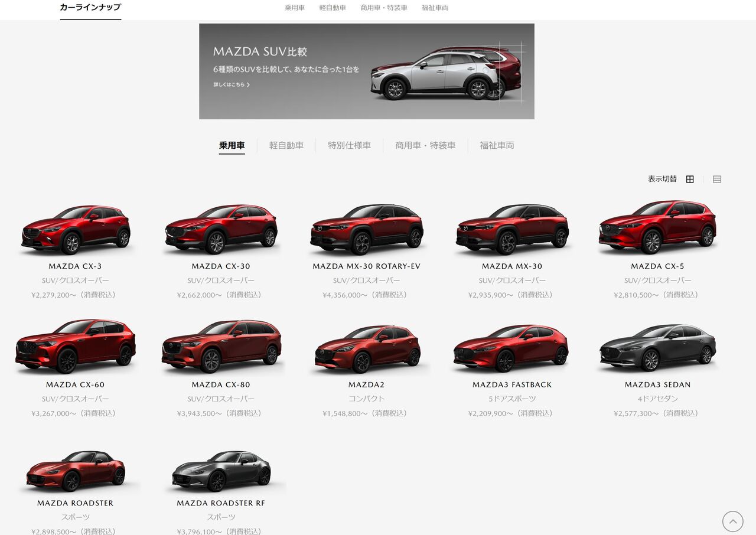
Task: Switch to grid view display icon
Action: click(x=690, y=180)
